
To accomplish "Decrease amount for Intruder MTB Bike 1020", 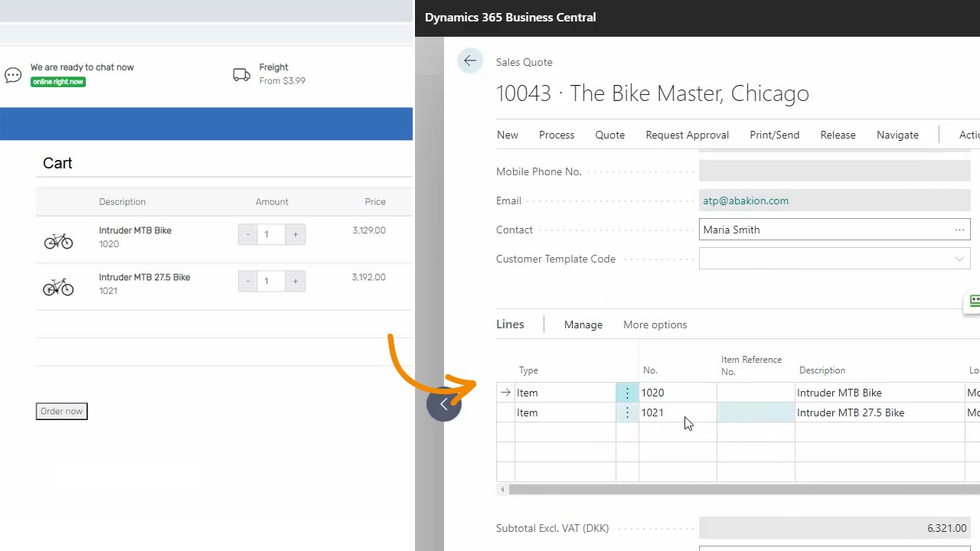I will (247, 235).
